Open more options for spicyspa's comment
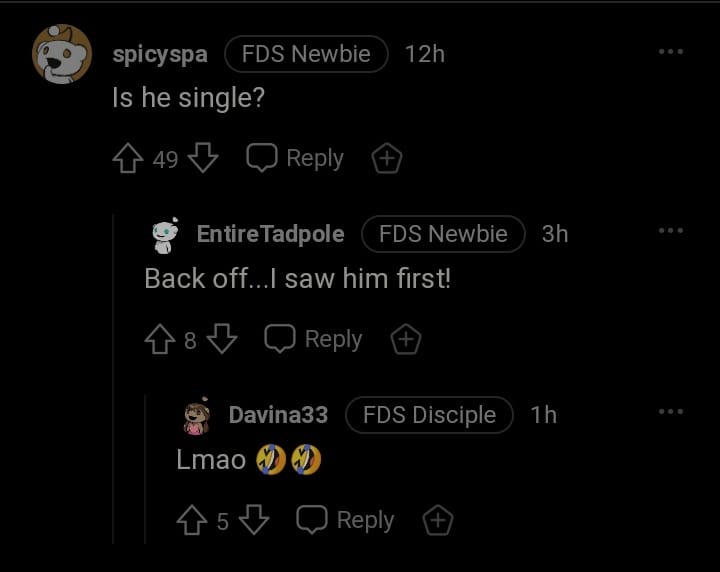 [671, 51]
